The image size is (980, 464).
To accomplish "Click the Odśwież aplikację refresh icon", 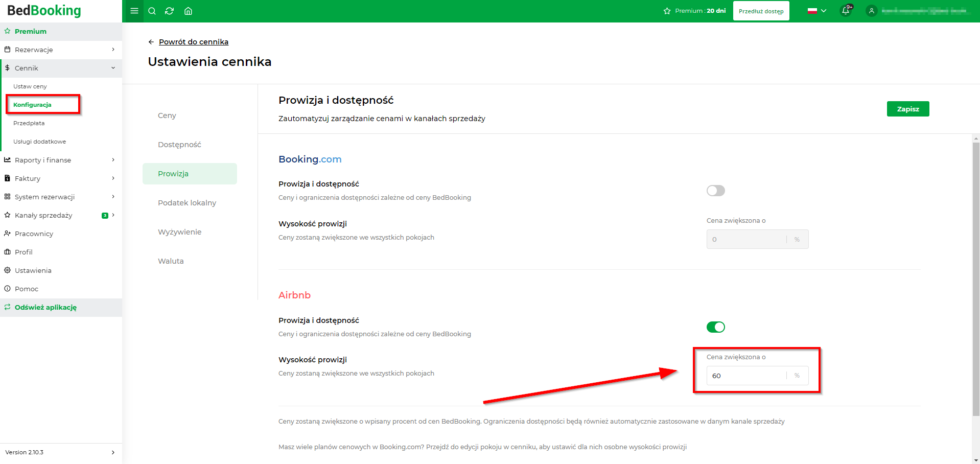I will [x=7, y=307].
